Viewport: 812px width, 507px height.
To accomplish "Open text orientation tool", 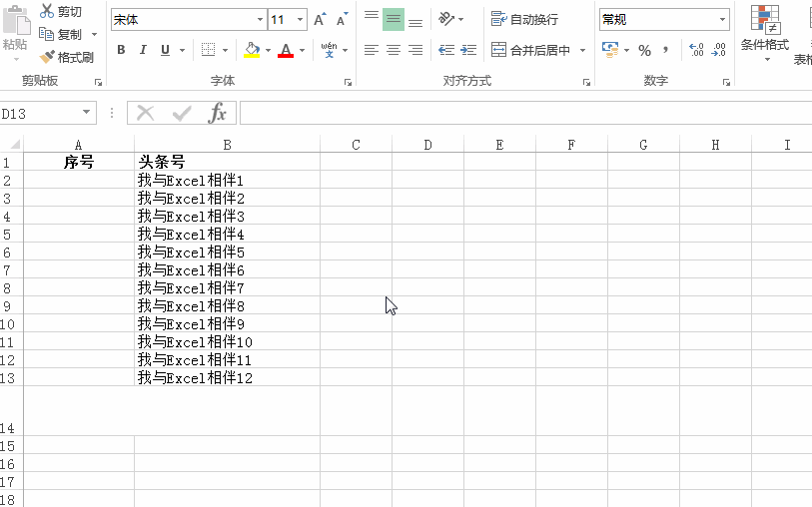I will coord(446,19).
